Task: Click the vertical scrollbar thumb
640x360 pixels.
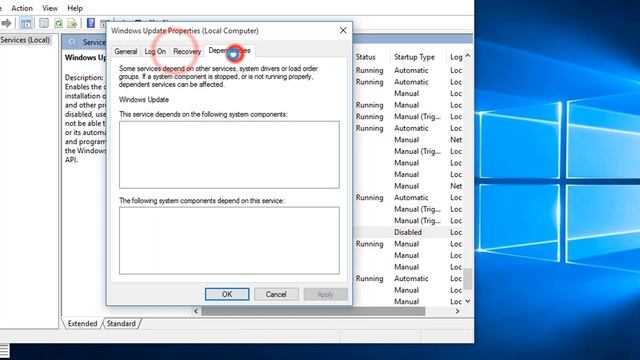Action: coord(468,278)
